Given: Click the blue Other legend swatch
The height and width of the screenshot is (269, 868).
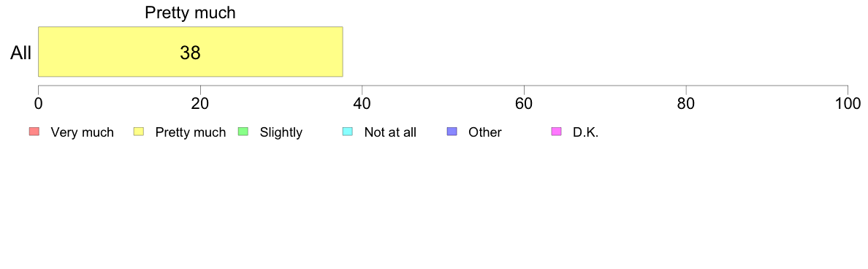Looking at the screenshot, I should tap(451, 132).
